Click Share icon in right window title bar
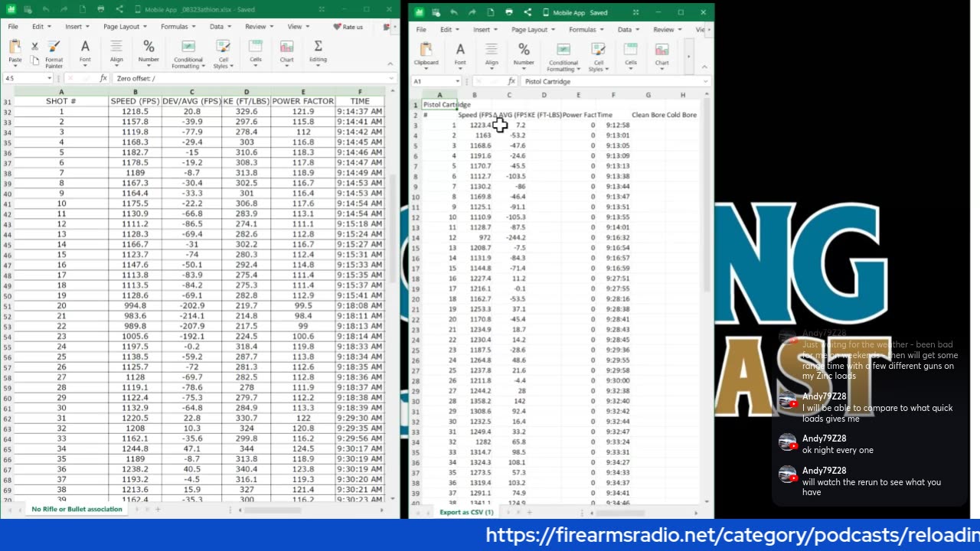 [528, 12]
